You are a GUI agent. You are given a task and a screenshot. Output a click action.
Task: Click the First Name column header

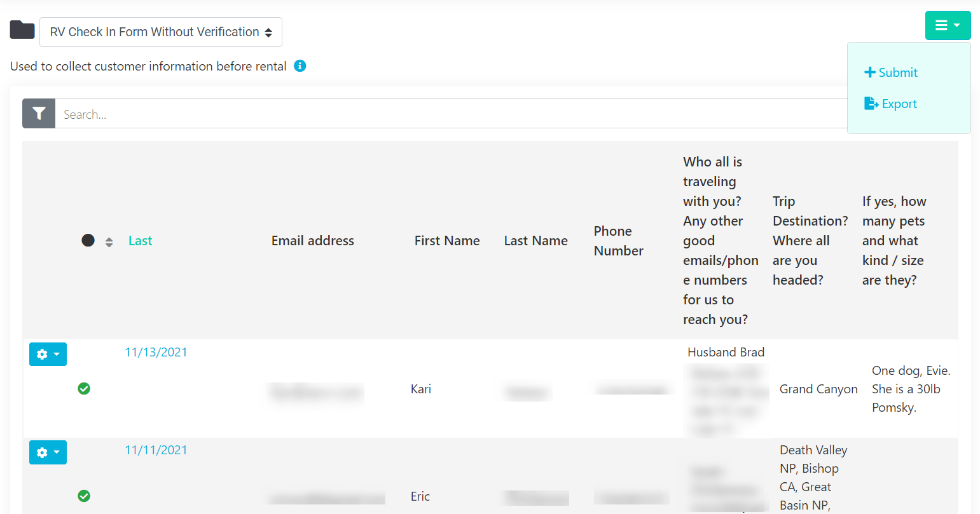pyautogui.click(x=447, y=241)
